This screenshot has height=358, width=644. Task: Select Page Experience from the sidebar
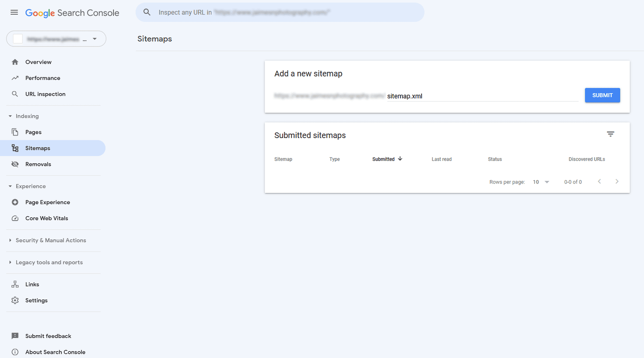point(15,202)
